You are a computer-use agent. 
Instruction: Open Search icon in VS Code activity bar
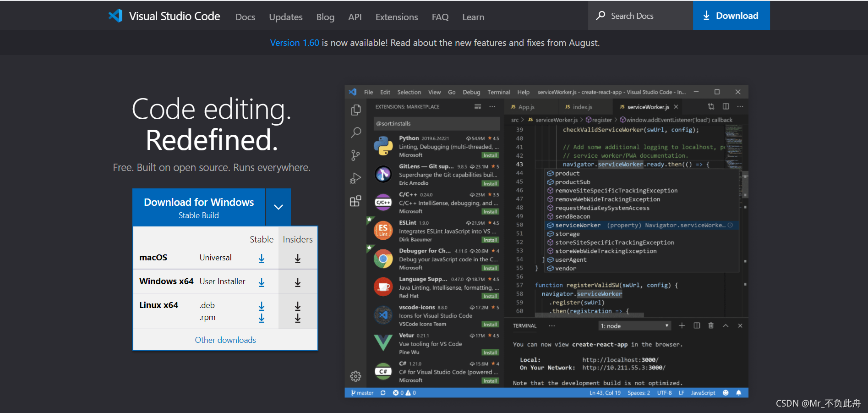[355, 133]
